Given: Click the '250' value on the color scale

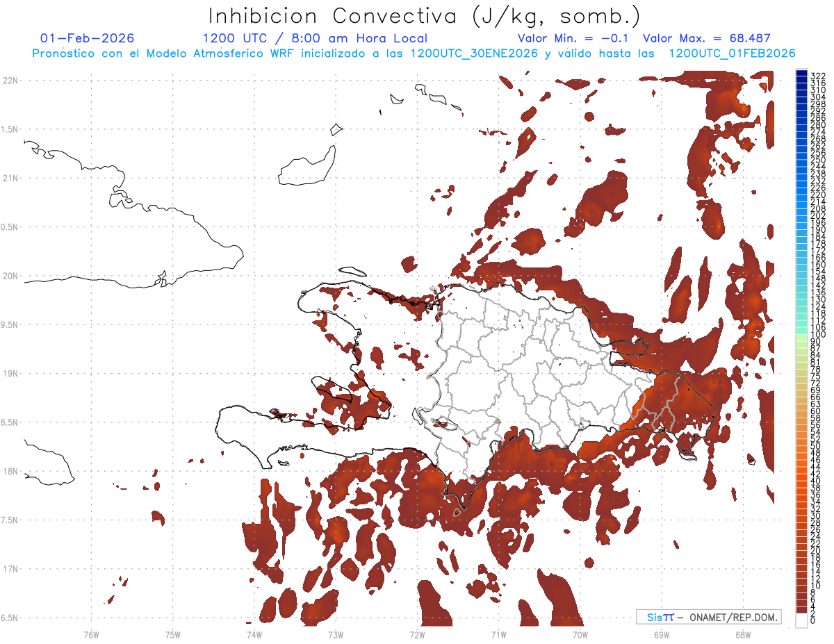Looking at the screenshot, I should pos(817,160).
